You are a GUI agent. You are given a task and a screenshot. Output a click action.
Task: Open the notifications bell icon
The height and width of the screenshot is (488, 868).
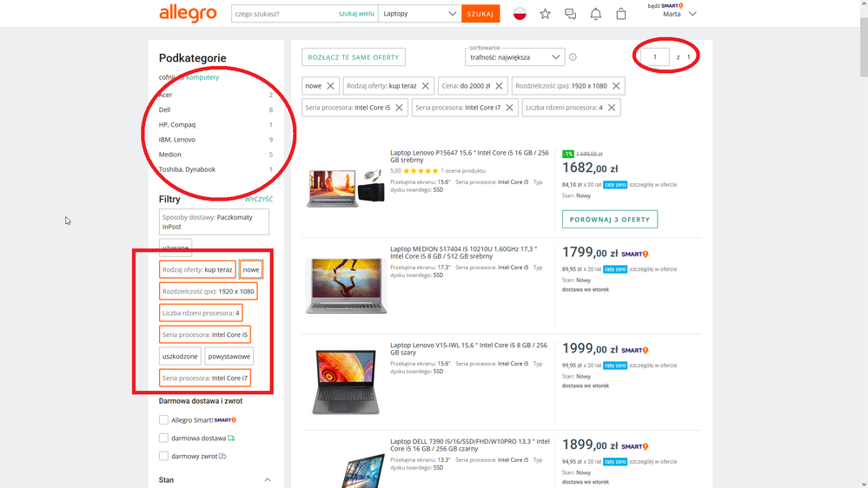point(596,14)
